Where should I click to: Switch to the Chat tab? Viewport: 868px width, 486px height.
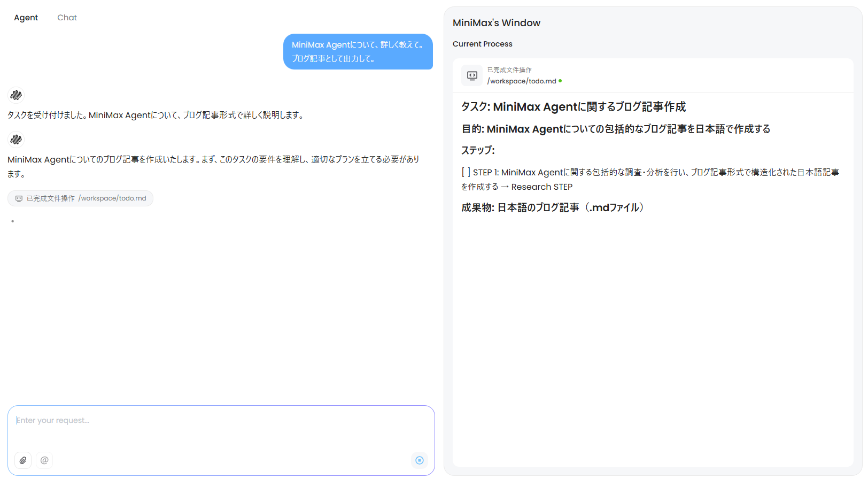coord(67,18)
